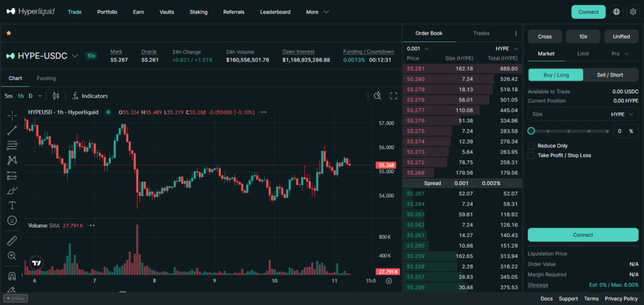Image resolution: width=644 pixels, height=305 pixels.
Task: Select the 1h timeframe
Action: coord(21,96)
